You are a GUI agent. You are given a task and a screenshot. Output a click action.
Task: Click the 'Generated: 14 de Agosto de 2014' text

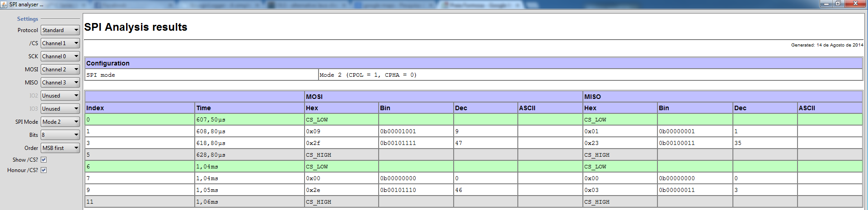[827, 45]
